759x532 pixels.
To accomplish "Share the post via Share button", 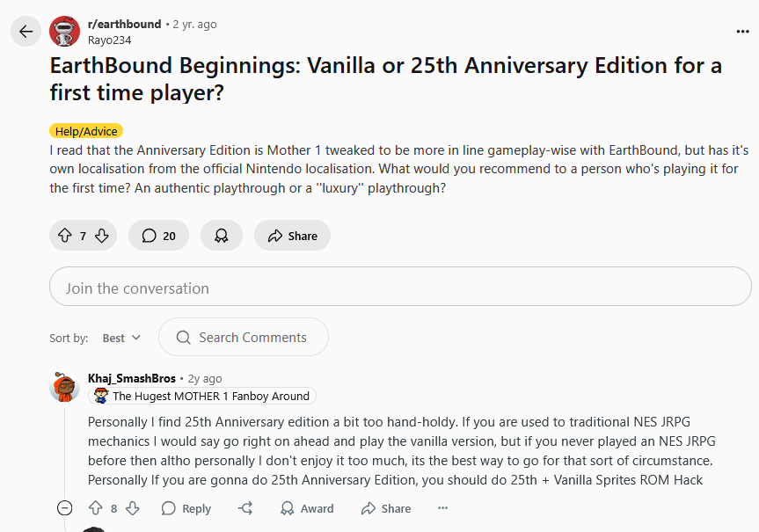I will point(292,236).
